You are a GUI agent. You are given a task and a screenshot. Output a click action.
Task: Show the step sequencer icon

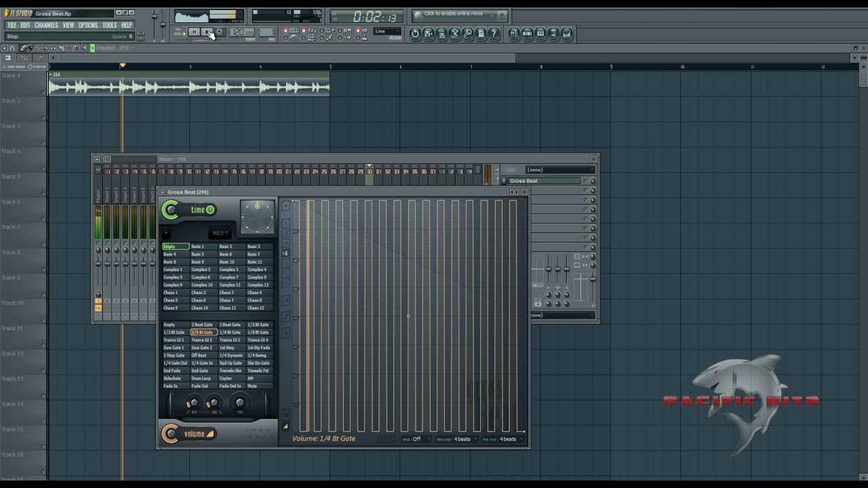pyautogui.click(x=528, y=33)
